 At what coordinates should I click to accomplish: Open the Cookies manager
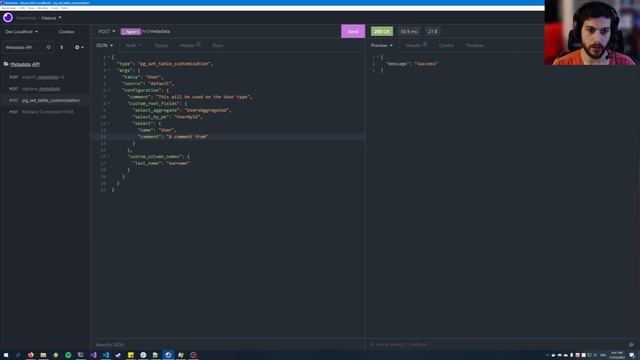coord(66,31)
